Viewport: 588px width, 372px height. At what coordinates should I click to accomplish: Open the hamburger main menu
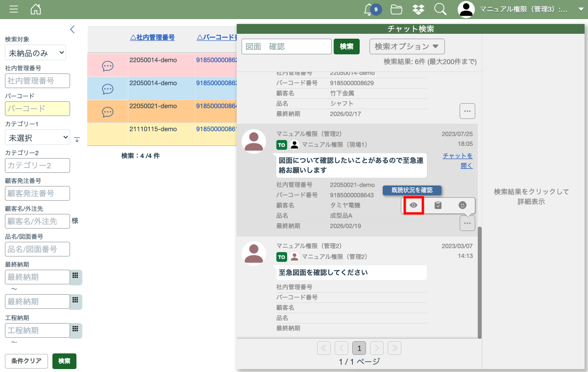(x=14, y=9)
